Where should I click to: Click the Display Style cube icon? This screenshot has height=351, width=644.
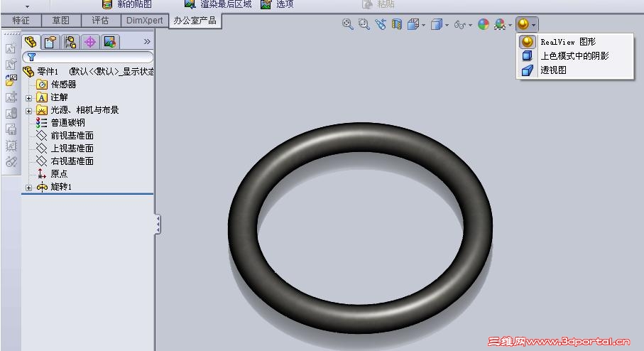point(436,24)
